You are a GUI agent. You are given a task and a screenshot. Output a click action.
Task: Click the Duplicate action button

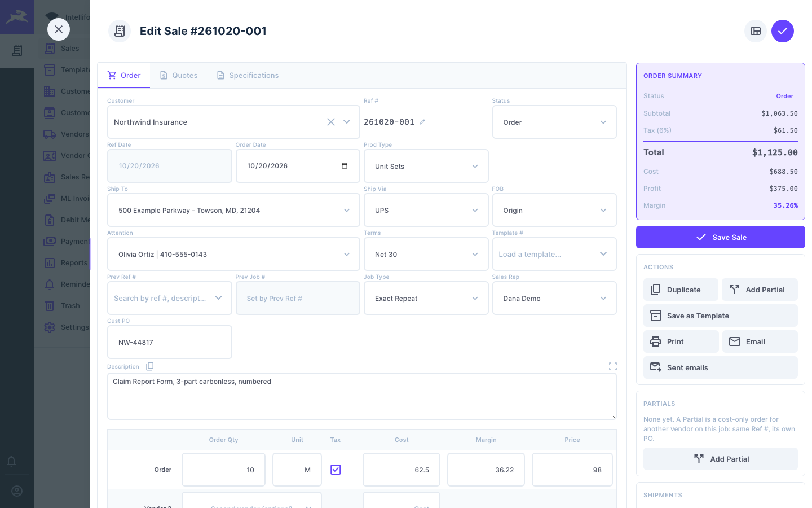(x=681, y=290)
